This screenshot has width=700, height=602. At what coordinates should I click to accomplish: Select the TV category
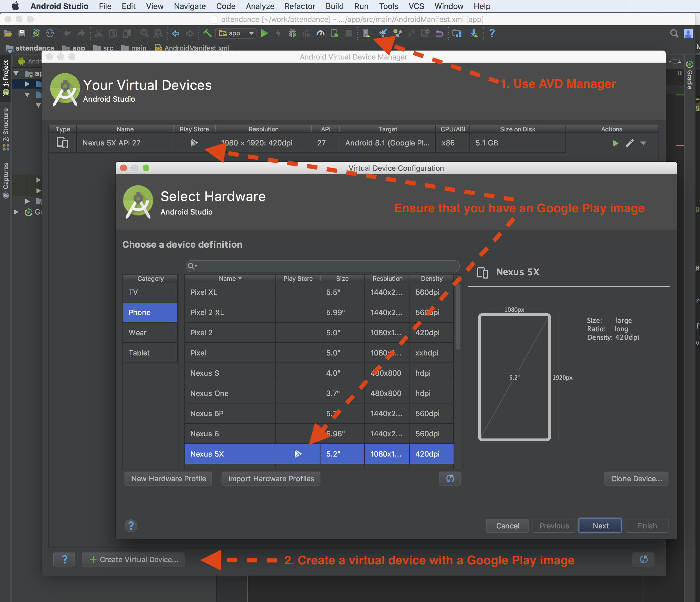[x=150, y=292]
